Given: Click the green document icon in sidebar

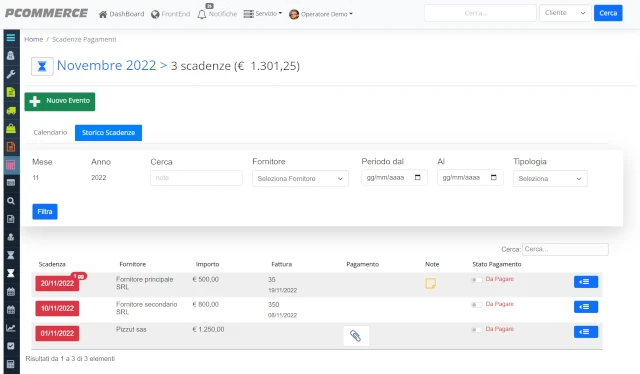Looking at the screenshot, I should (x=11, y=92).
